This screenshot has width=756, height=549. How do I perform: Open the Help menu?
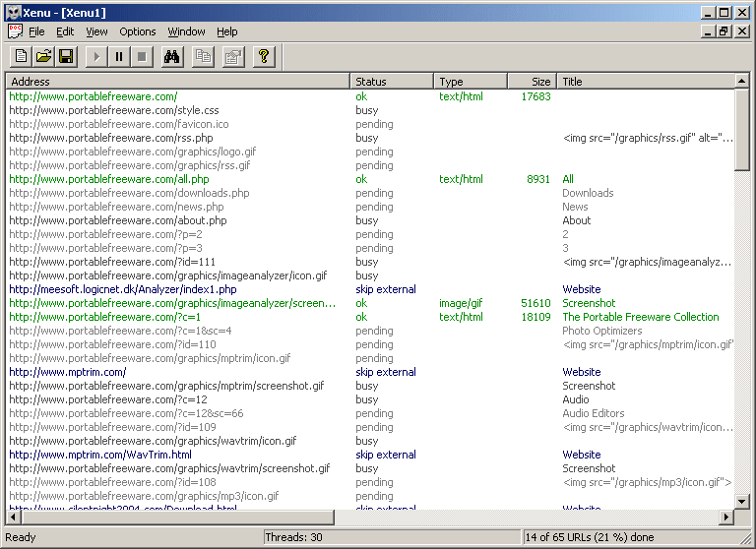226,31
